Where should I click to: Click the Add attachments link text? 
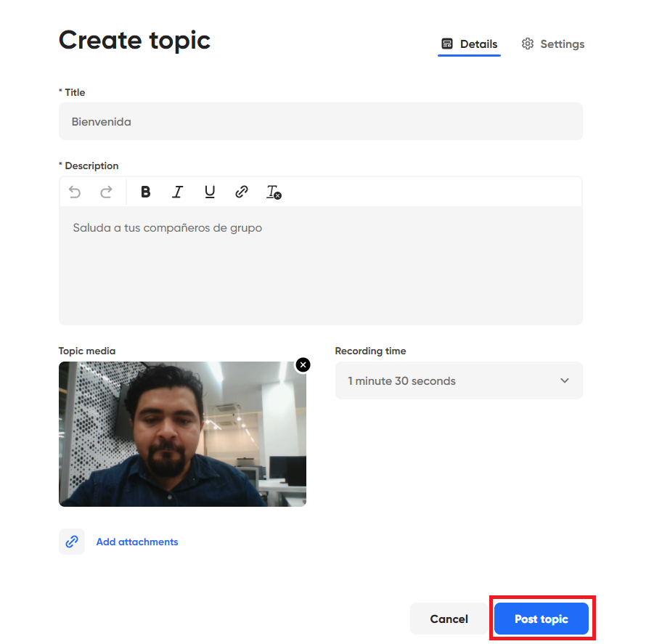137,542
